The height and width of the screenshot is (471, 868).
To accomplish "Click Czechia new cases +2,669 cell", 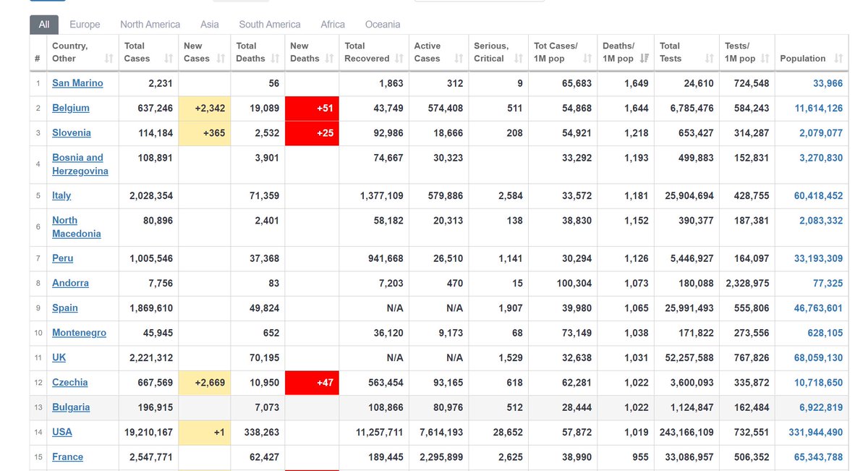I will [204, 383].
